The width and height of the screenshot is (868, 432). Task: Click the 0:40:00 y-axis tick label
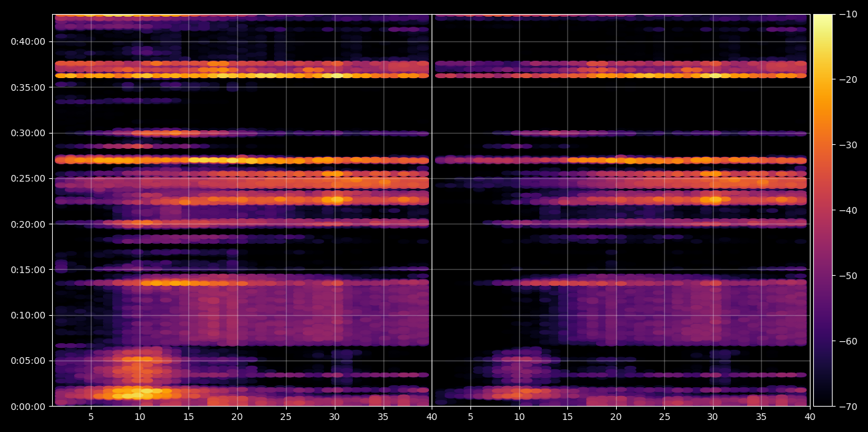[x=27, y=41]
